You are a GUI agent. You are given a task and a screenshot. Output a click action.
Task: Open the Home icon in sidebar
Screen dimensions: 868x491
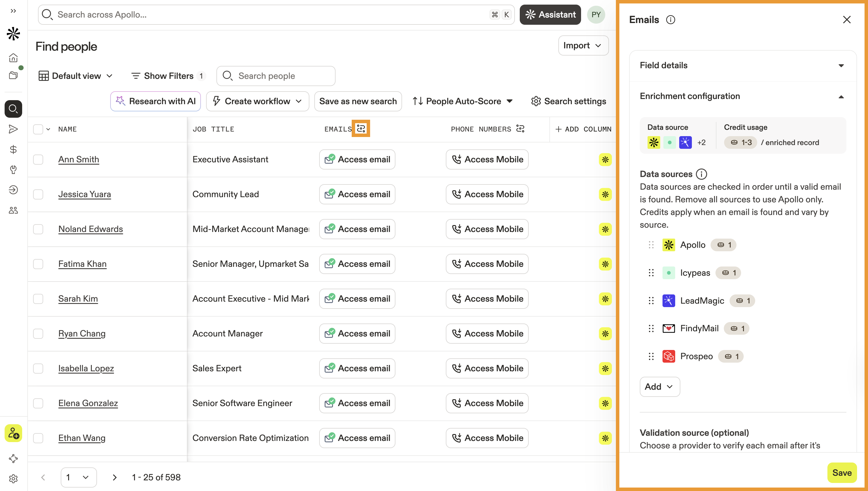(x=13, y=58)
